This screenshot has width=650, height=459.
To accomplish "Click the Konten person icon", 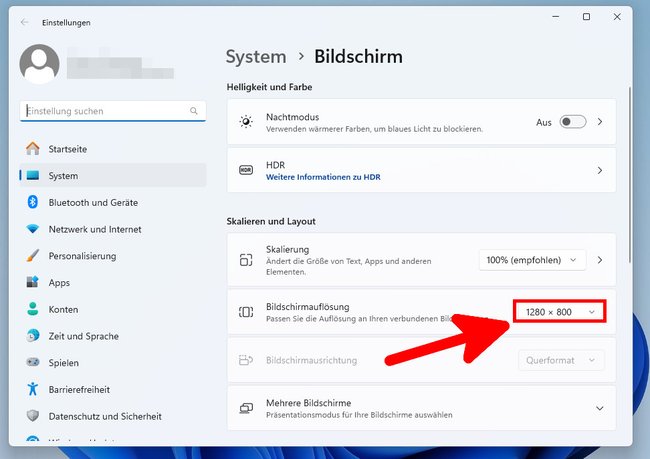I will 33,309.
